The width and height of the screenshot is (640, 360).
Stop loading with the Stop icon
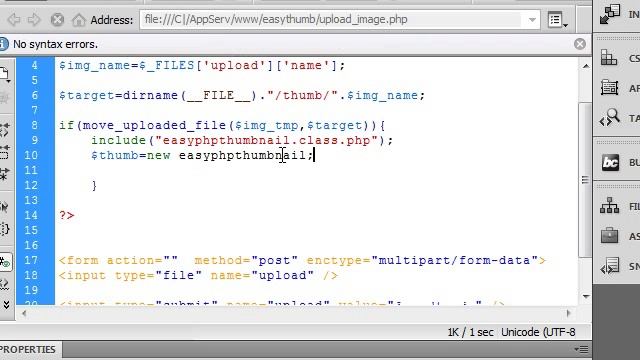[x=57, y=19]
